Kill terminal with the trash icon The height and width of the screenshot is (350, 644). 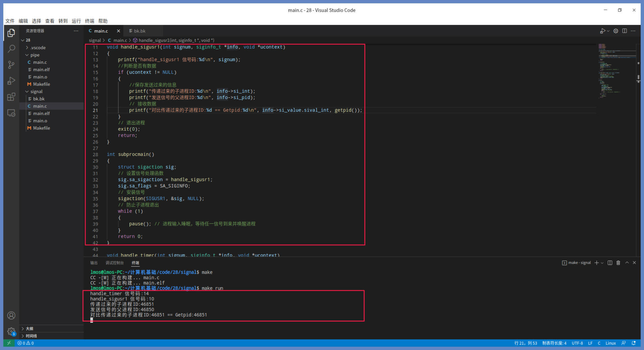coord(618,263)
